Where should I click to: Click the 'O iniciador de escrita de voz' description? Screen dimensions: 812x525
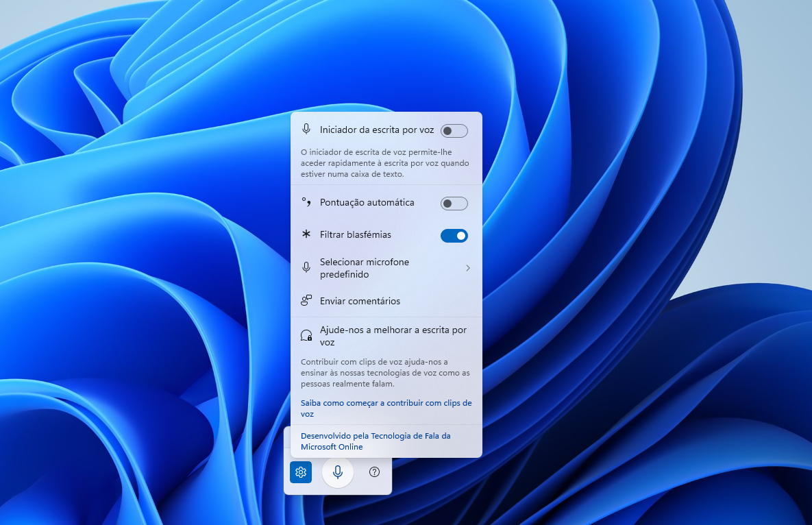[384, 163]
